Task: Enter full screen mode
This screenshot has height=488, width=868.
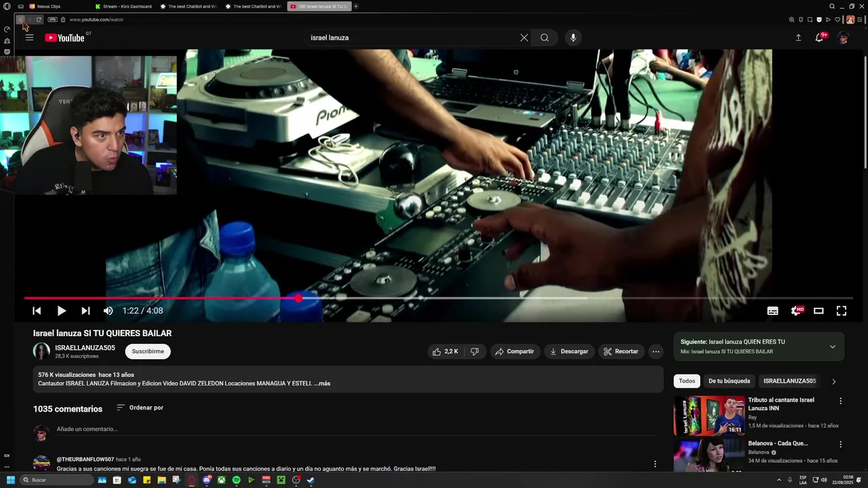Action: click(842, 310)
